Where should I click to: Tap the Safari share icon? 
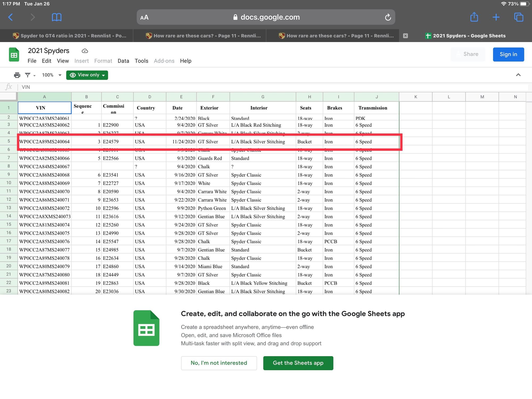click(474, 17)
